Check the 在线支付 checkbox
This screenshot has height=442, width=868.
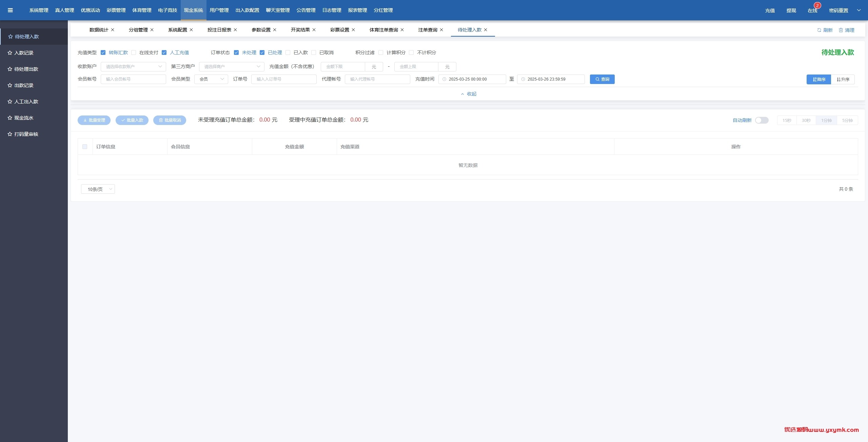coord(134,52)
